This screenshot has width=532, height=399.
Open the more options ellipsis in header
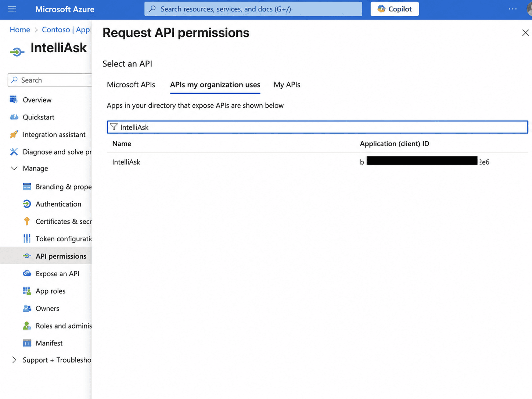coord(513,9)
